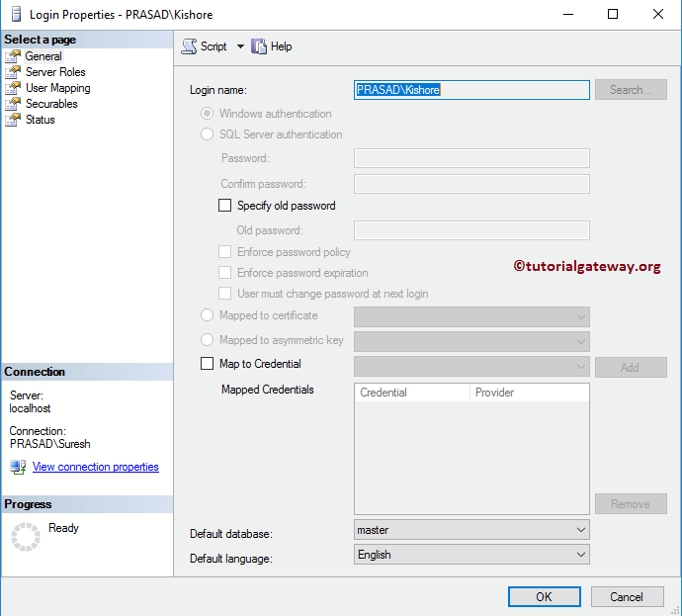The image size is (682, 616).
Task: Open the General page
Action: coord(43,56)
